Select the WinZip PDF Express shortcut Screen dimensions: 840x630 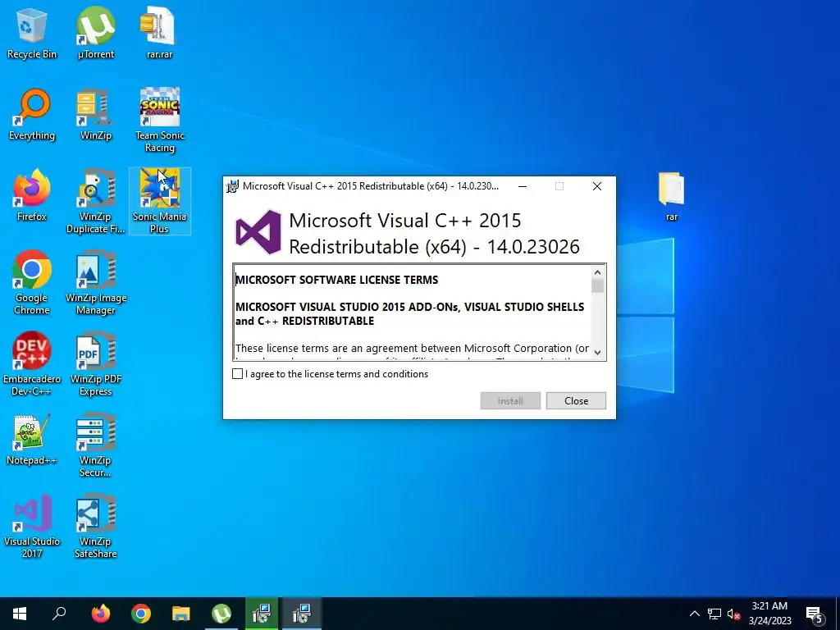click(96, 364)
